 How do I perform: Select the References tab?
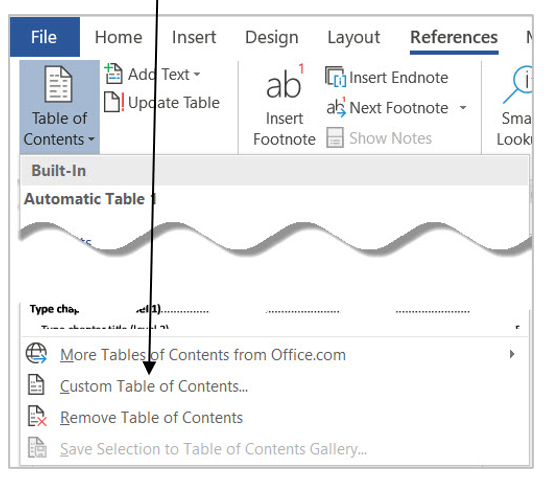[454, 37]
